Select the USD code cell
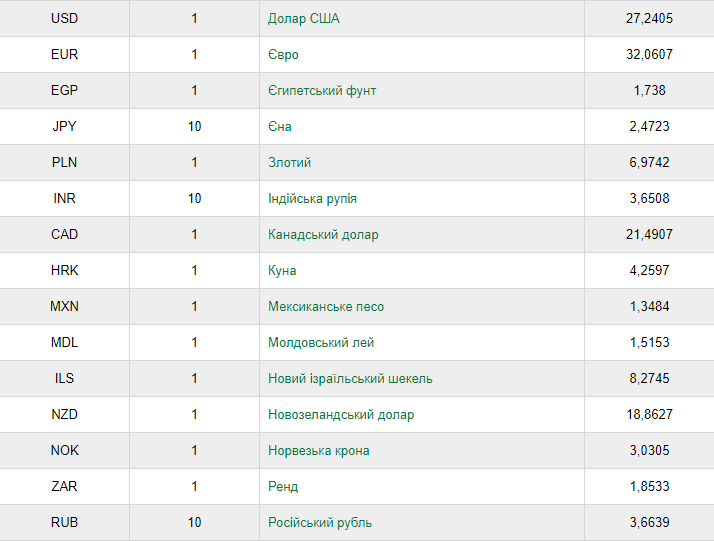This screenshot has width=714, height=541. click(x=64, y=19)
